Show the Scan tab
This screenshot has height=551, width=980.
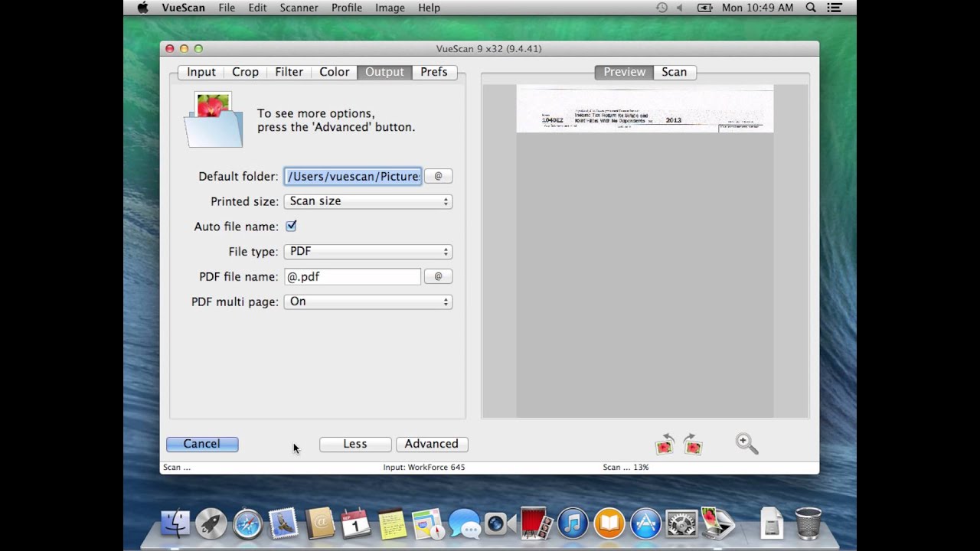tap(675, 72)
